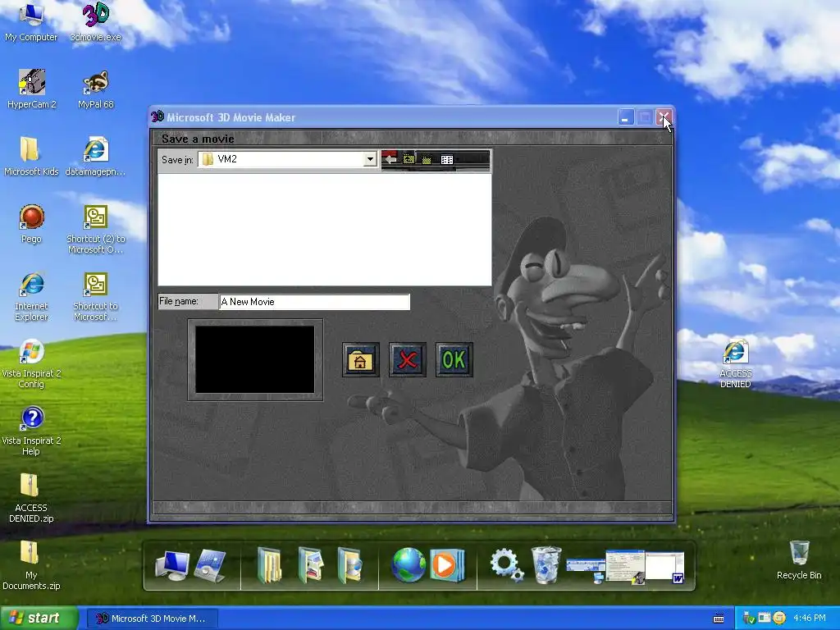Click the music folder icon in dock

pyautogui.click(x=350, y=565)
